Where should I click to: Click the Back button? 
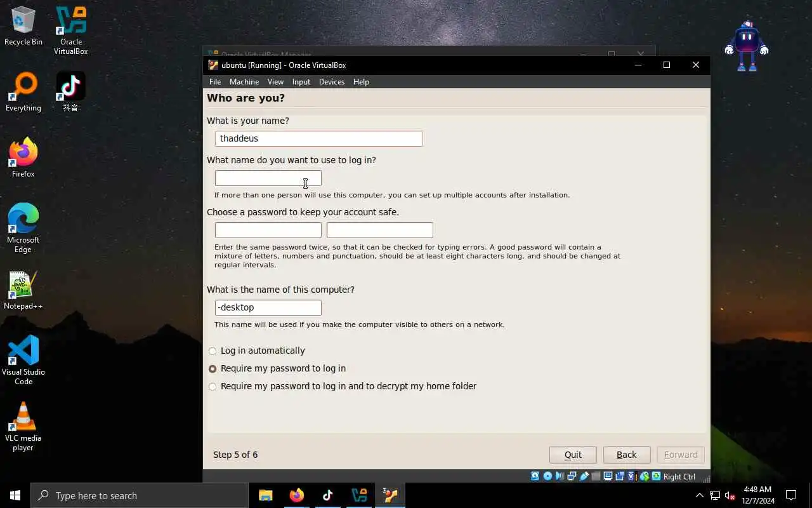[x=627, y=455]
